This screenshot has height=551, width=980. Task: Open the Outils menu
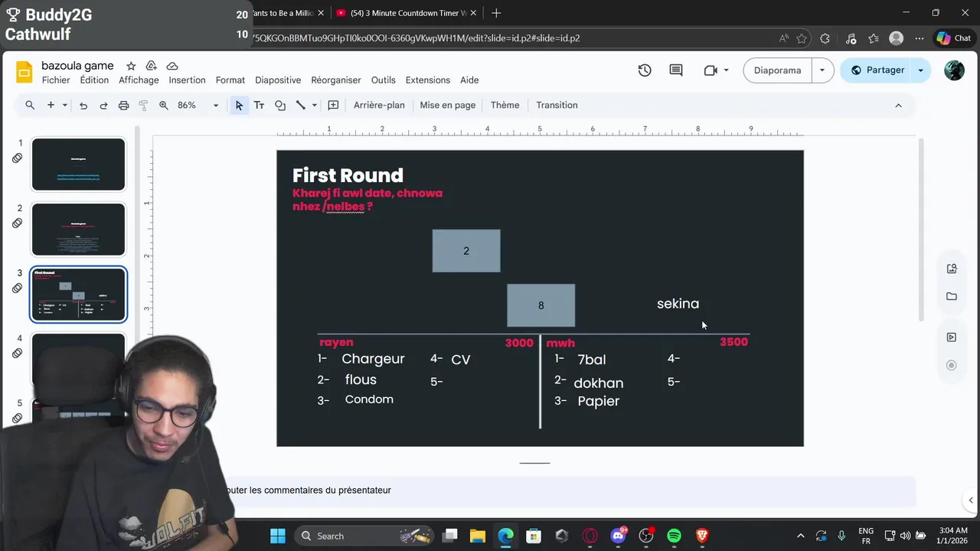[x=384, y=80]
